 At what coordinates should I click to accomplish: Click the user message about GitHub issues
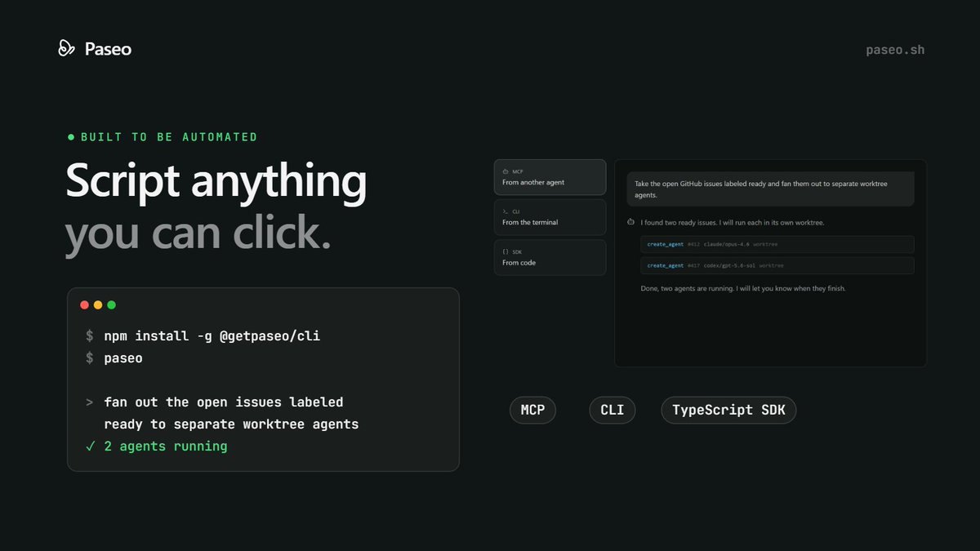click(770, 189)
